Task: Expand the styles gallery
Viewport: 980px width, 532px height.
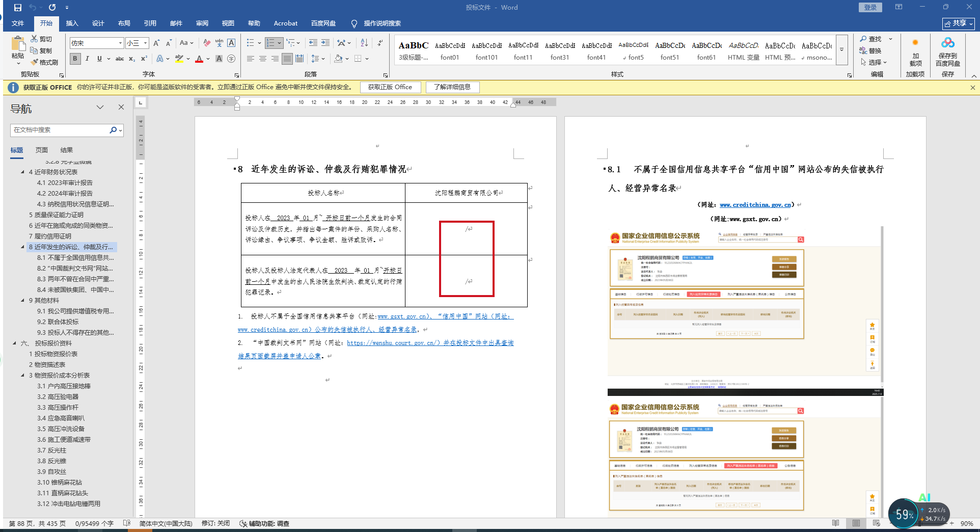Action: pyautogui.click(x=841, y=49)
